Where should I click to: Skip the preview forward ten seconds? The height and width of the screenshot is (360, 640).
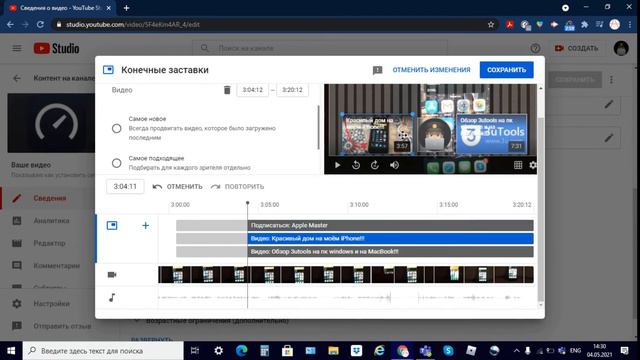pyautogui.click(x=375, y=165)
